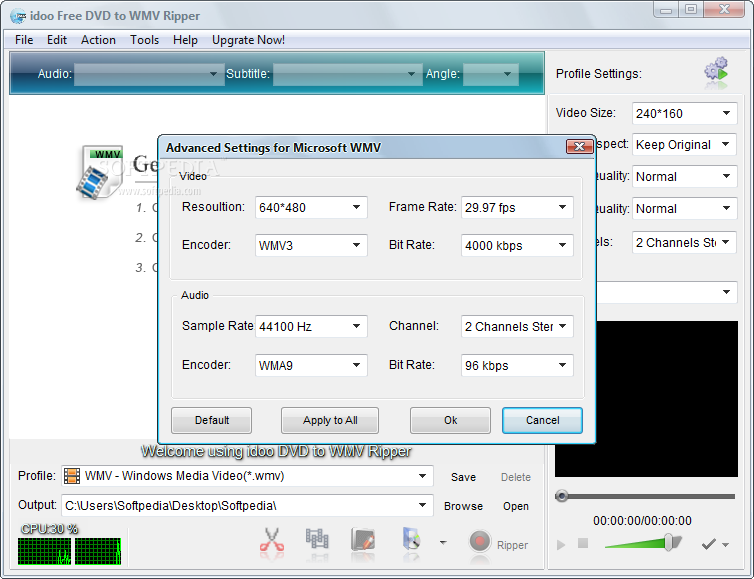The height and width of the screenshot is (579, 754).
Task: Expand arrow next to load DVD icon
Action: [x=443, y=542]
